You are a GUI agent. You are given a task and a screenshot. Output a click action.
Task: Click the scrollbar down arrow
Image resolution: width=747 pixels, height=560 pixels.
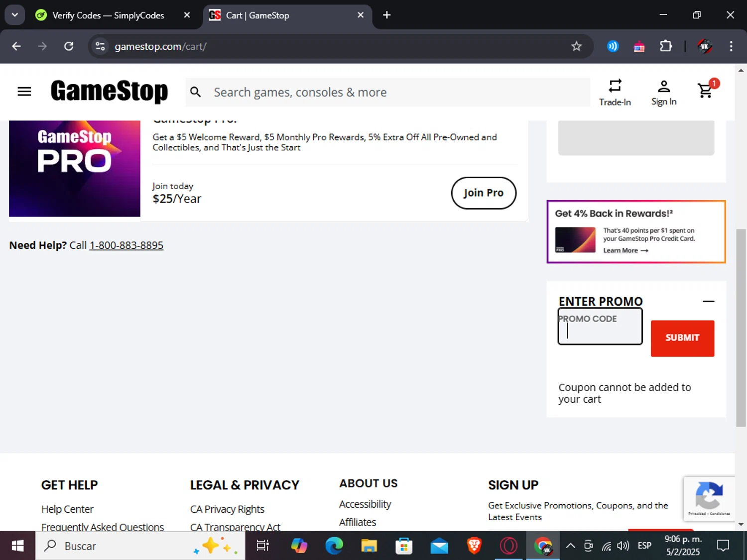point(741,524)
